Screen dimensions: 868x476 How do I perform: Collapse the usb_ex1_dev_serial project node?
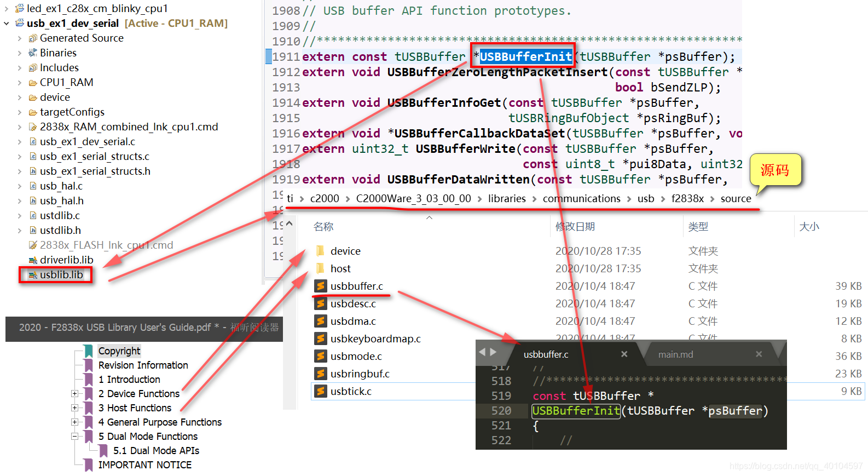[6, 23]
